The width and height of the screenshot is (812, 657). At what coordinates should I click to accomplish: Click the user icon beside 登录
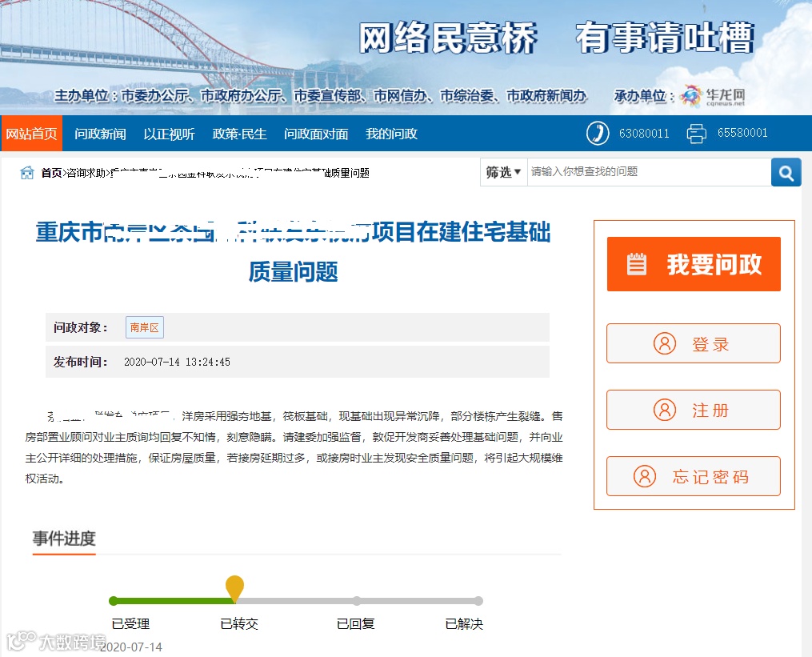point(665,343)
